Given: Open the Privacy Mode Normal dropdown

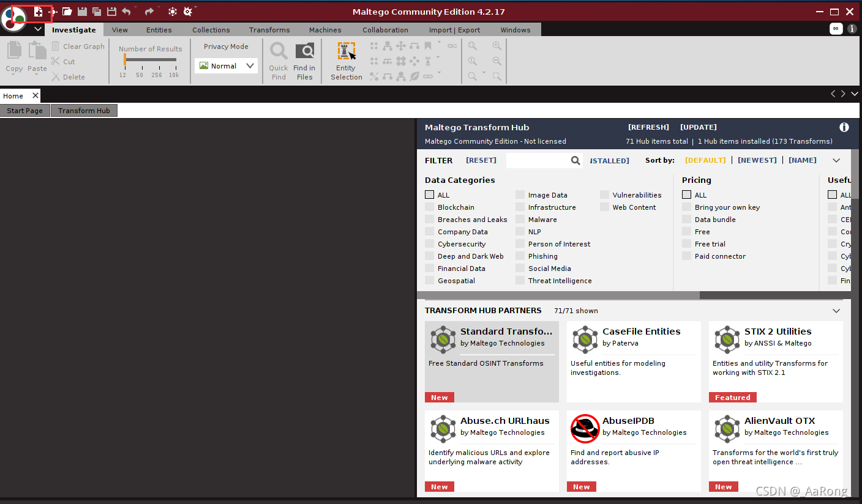Looking at the screenshot, I should [x=226, y=66].
